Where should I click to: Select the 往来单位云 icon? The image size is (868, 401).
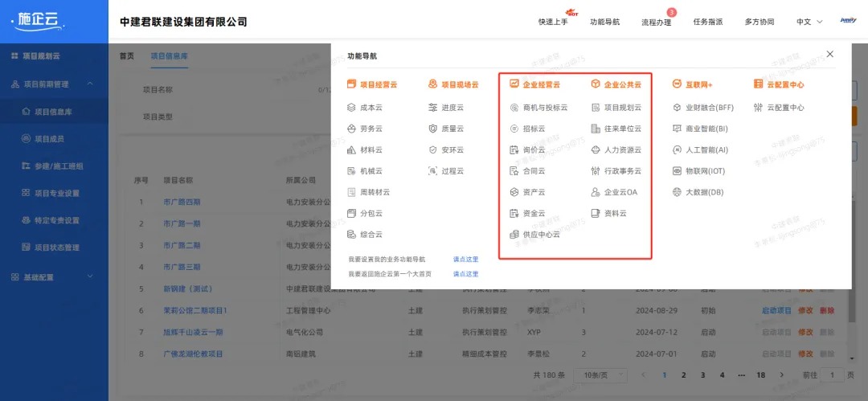coord(596,129)
